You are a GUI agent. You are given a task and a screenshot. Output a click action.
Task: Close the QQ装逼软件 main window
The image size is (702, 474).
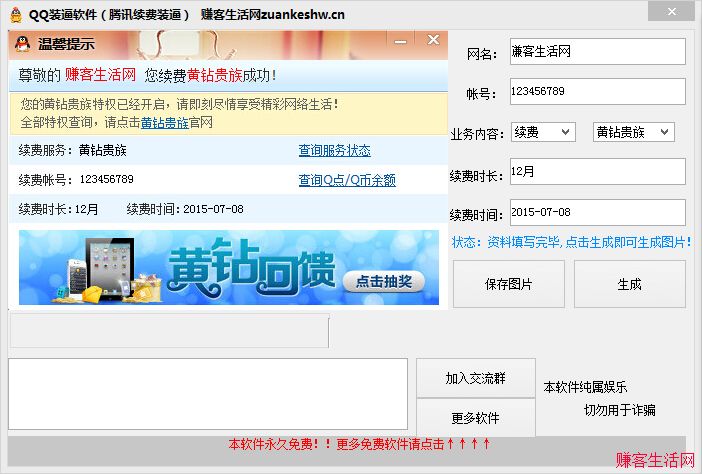coord(671,12)
